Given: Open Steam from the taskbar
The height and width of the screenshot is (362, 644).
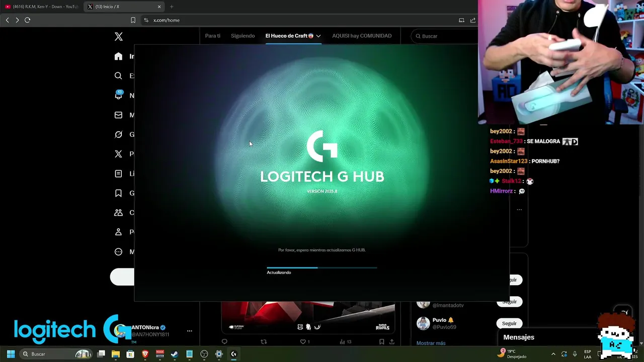Looking at the screenshot, I should point(175,354).
